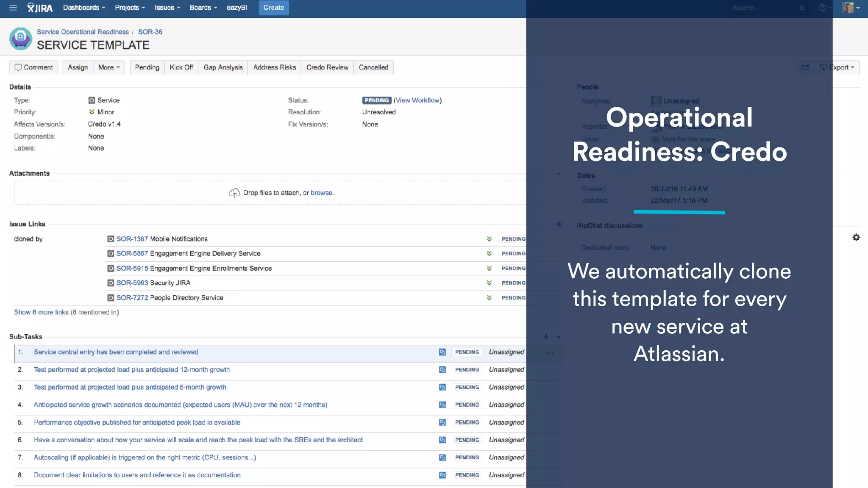The image size is (868, 488).
Task: Click the Address Risks workflow button
Action: [275, 67]
